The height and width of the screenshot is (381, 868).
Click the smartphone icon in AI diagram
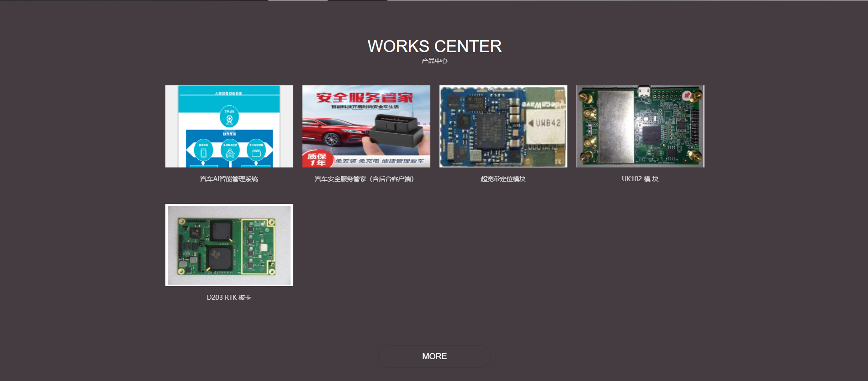point(203,151)
